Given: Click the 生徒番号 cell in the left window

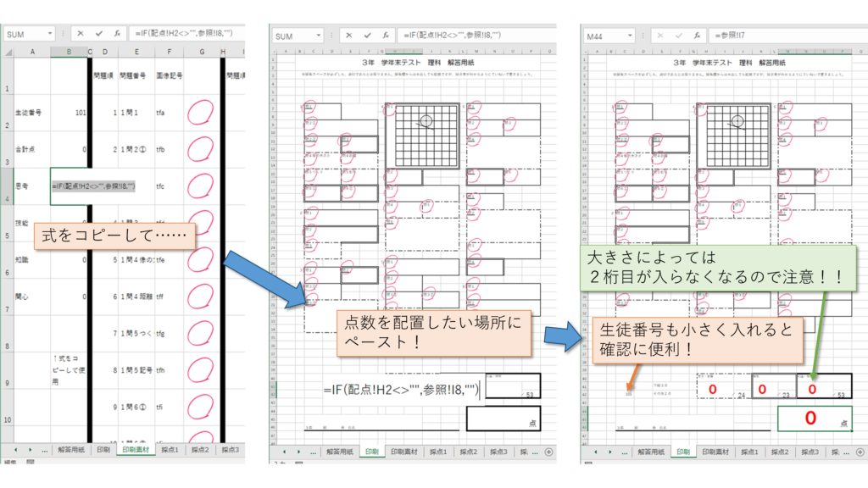Looking at the screenshot, I should click(x=32, y=113).
